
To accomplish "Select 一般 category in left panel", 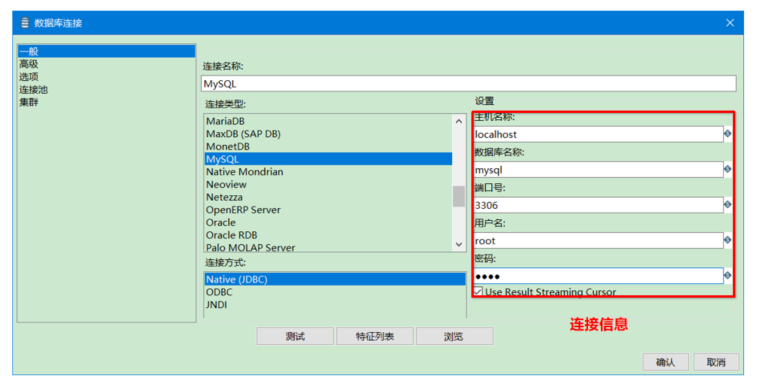I will [x=106, y=51].
